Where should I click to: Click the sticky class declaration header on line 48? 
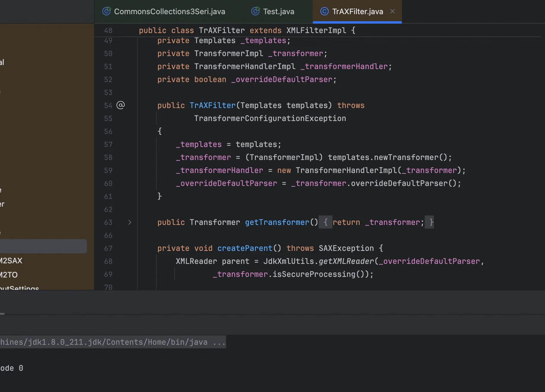(247, 30)
